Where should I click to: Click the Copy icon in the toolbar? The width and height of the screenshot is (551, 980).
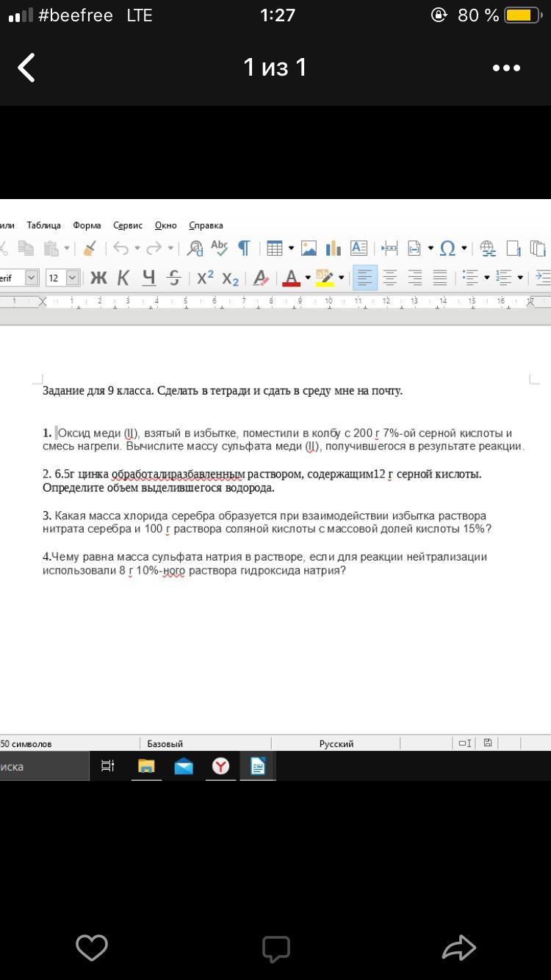click(x=26, y=248)
